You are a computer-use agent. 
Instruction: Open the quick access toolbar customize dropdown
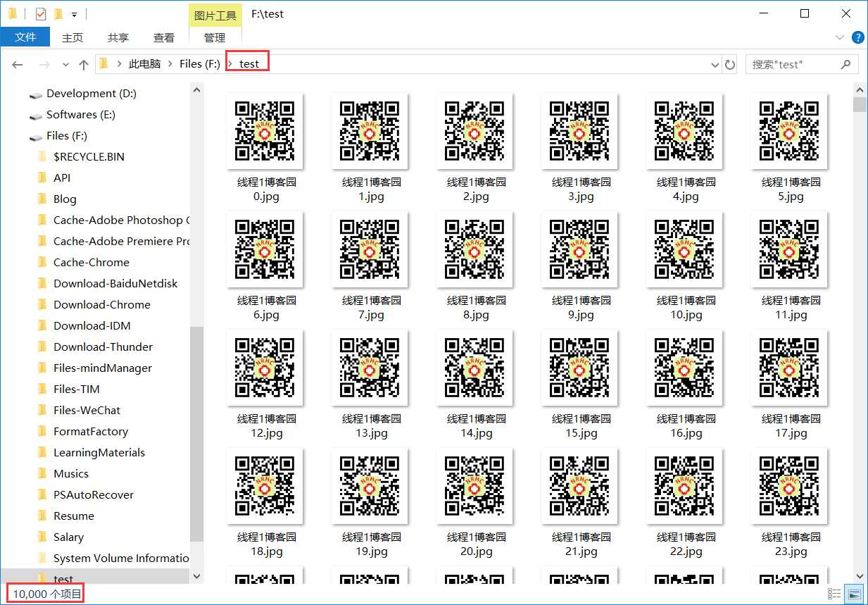[75, 14]
